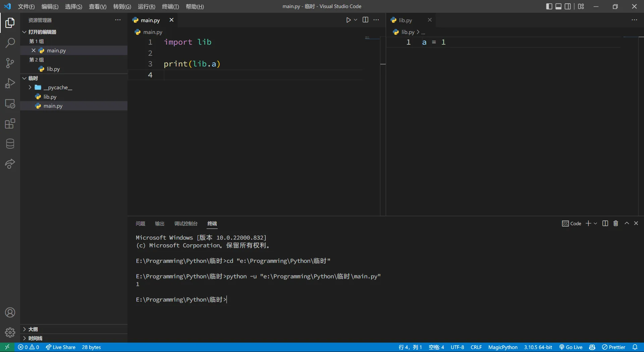This screenshot has width=644, height=352.
Task: Open the Extensions view
Action: pyautogui.click(x=10, y=124)
